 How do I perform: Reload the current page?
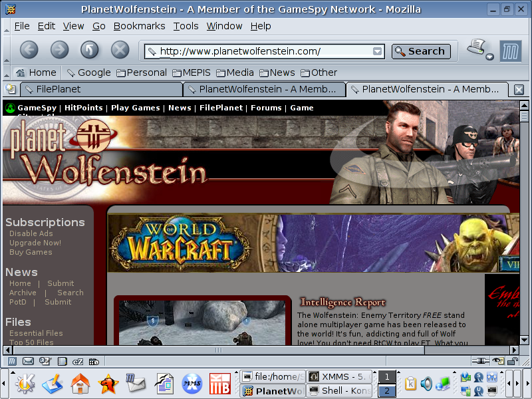(90, 49)
